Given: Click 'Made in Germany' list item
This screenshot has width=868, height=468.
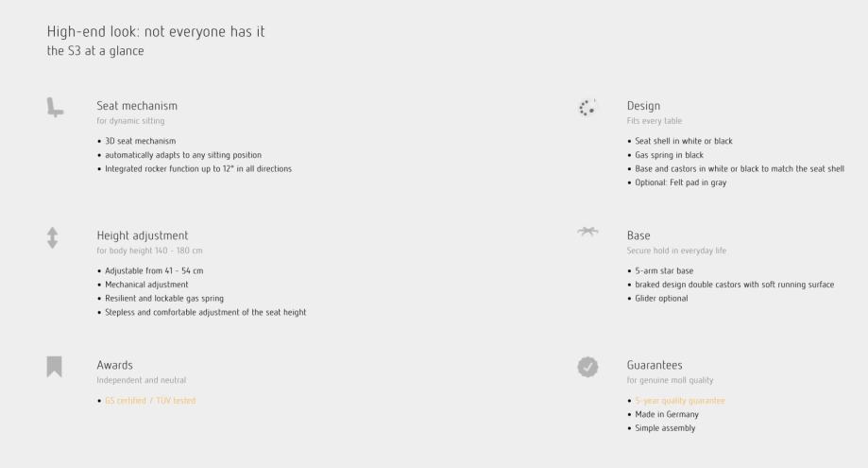Looking at the screenshot, I should (x=665, y=414).
